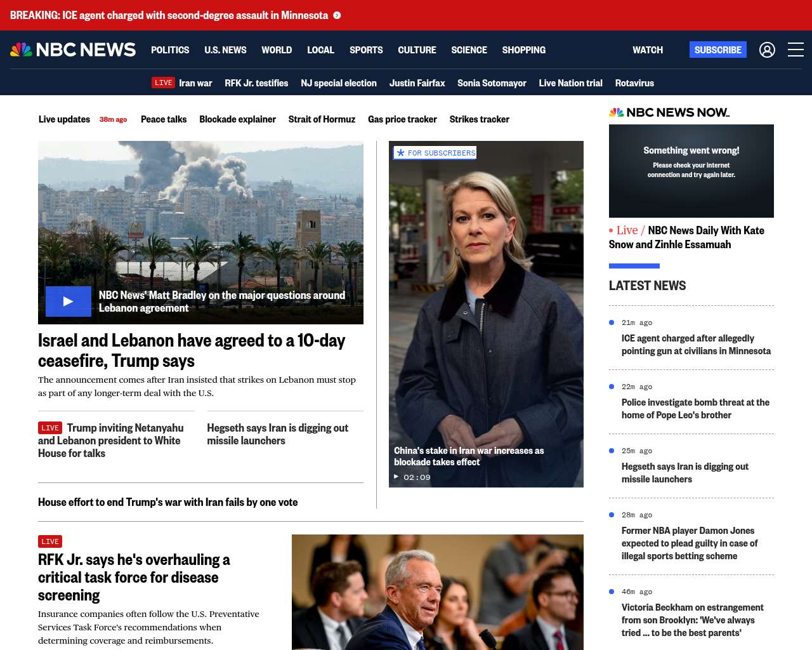The height and width of the screenshot is (650, 812).
Task: Open the Politics section
Action: coord(170,50)
